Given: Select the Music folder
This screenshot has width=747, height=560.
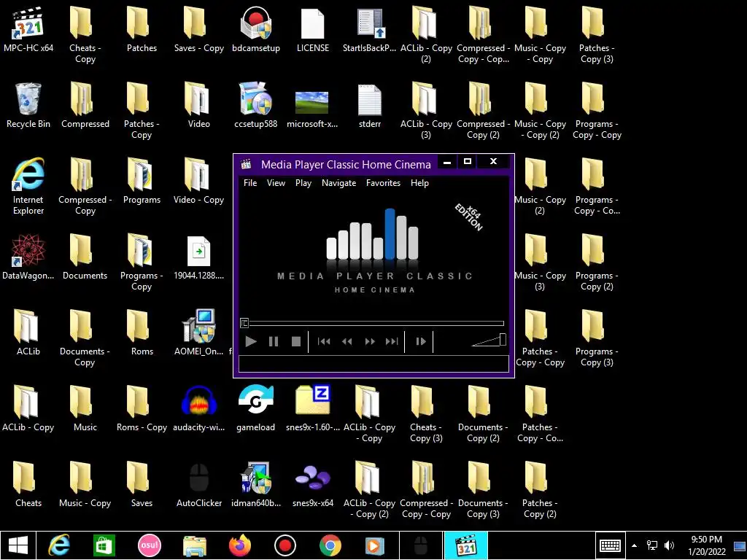Looking at the screenshot, I should [x=85, y=408].
